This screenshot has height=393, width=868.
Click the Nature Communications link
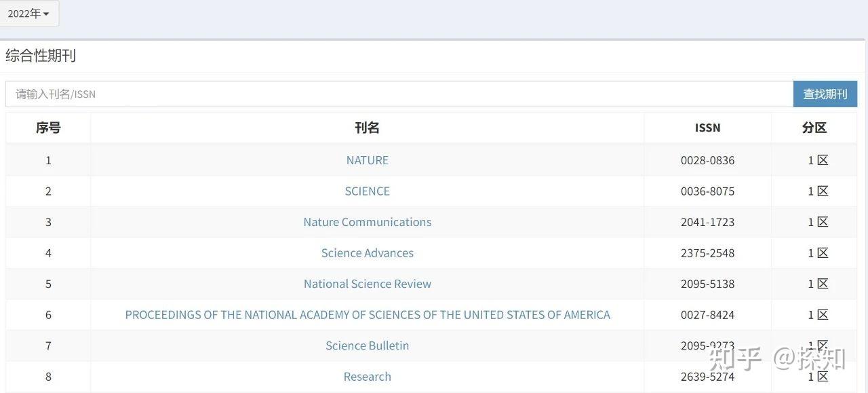coord(367,222)
